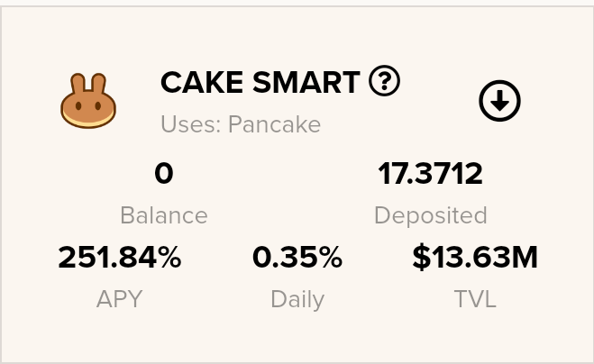
Task: Click the word CAKE in the title
Action: coord(202,82)
